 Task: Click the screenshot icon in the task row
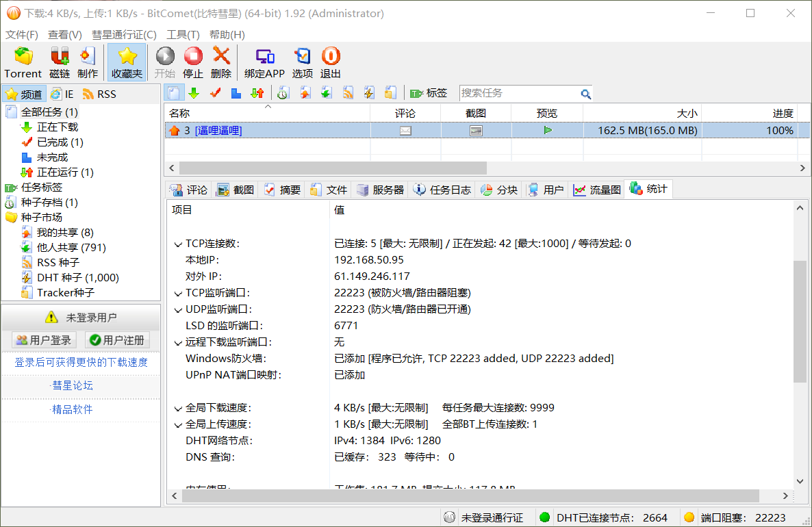pos(476,131)
